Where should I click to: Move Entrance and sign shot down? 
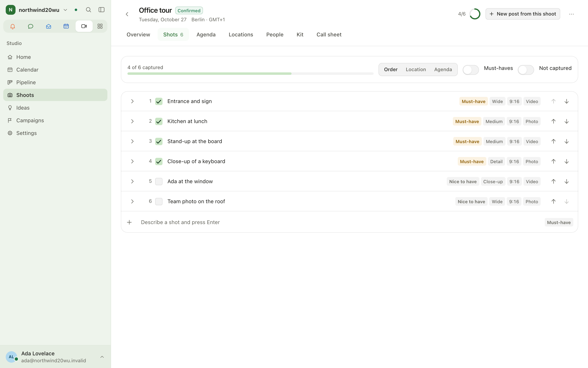point(567,101)
